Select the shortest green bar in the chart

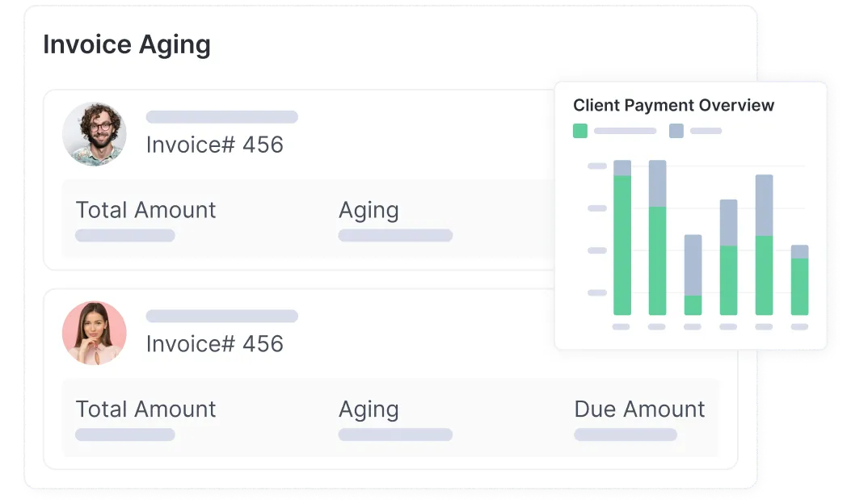(x=693, y=304)
